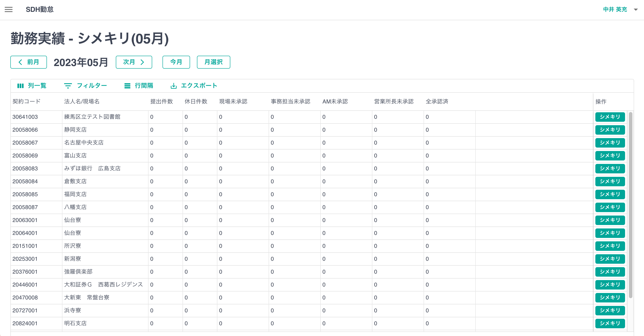Jump to current month with 今月
The width and height of the screenshot is (644, 336).
click(176, 62)
